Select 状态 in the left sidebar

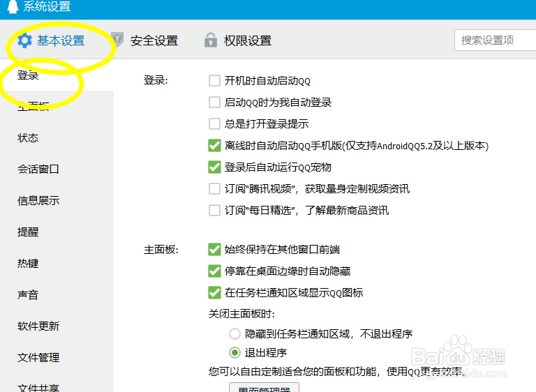(28, 137)
